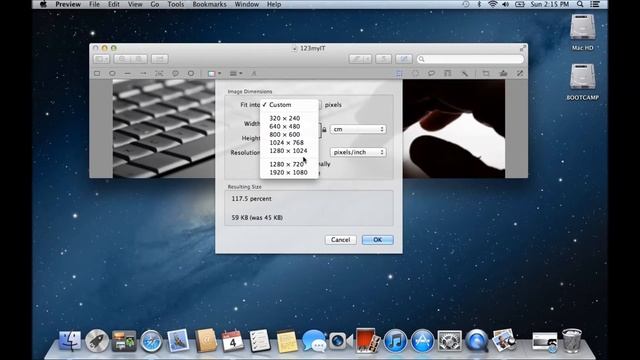The height and width of the screenshot is (360, 640).
Task: Choose the Smart Lasso tool
Action: click(x=447, y=73)
